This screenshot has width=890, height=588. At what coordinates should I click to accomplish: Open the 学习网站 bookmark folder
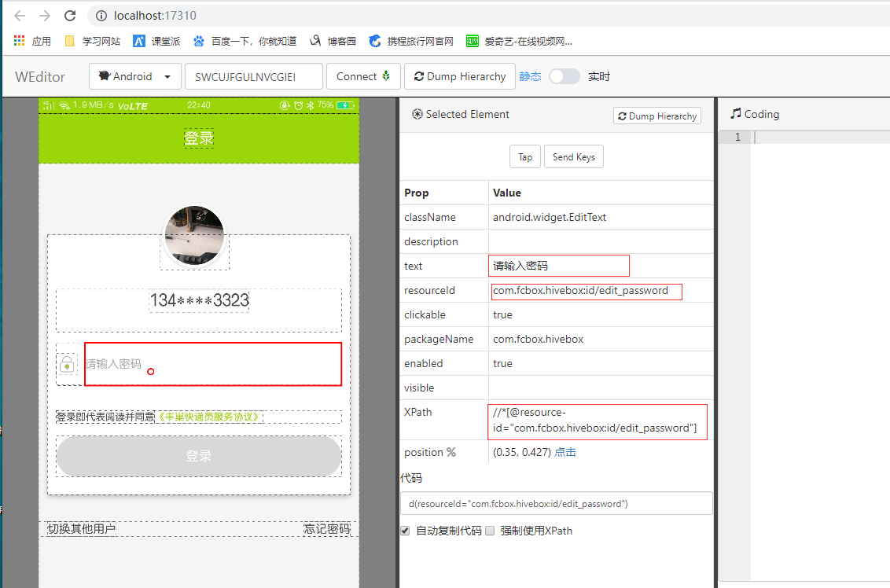coord(93,41)
